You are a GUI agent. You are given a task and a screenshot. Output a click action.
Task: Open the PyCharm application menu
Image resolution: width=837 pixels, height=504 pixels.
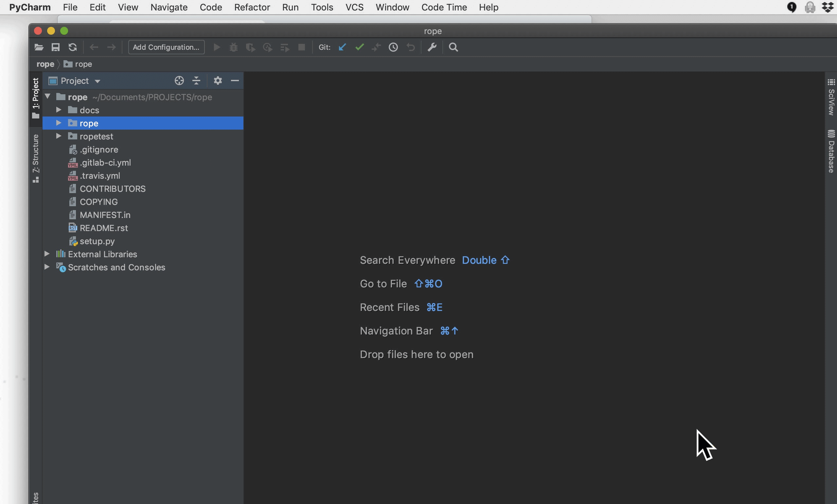pyautogui.click(x=30, y=7)
